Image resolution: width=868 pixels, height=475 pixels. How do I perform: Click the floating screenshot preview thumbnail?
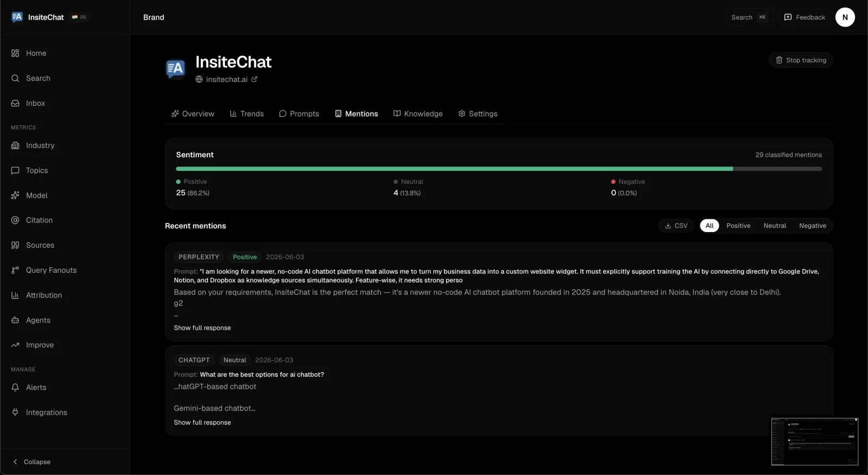coord(815,441)
